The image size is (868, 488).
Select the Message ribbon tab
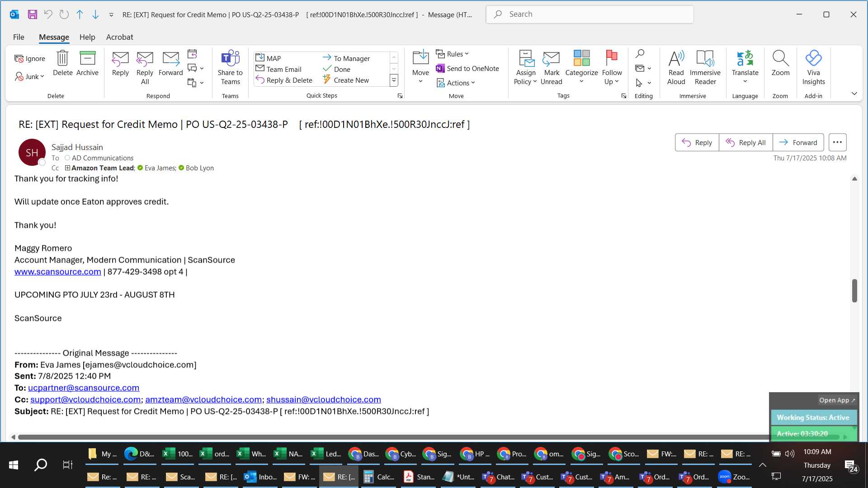coord(54,37)
